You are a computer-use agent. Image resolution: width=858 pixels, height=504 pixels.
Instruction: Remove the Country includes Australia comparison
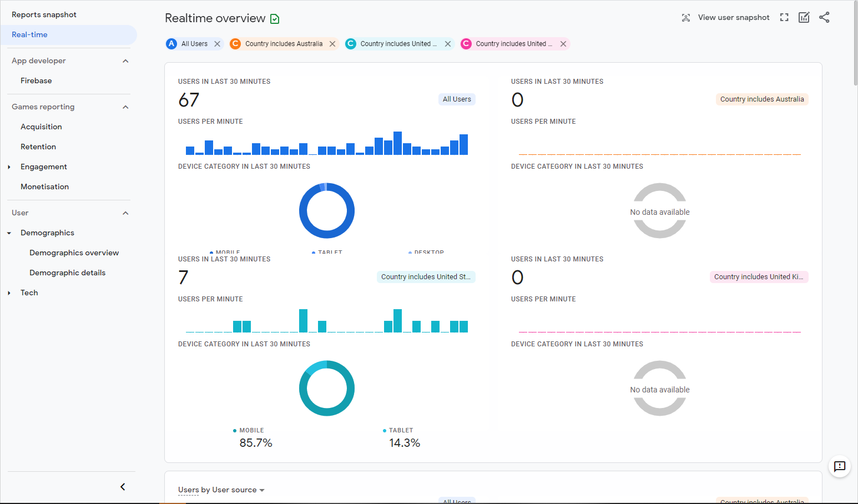coord(332,44)
